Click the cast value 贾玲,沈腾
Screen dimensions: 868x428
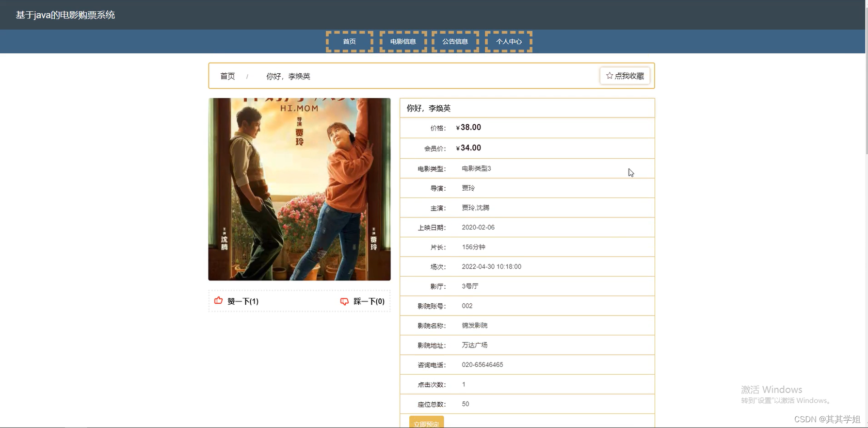pyautogui.click(x=476, y=208)
